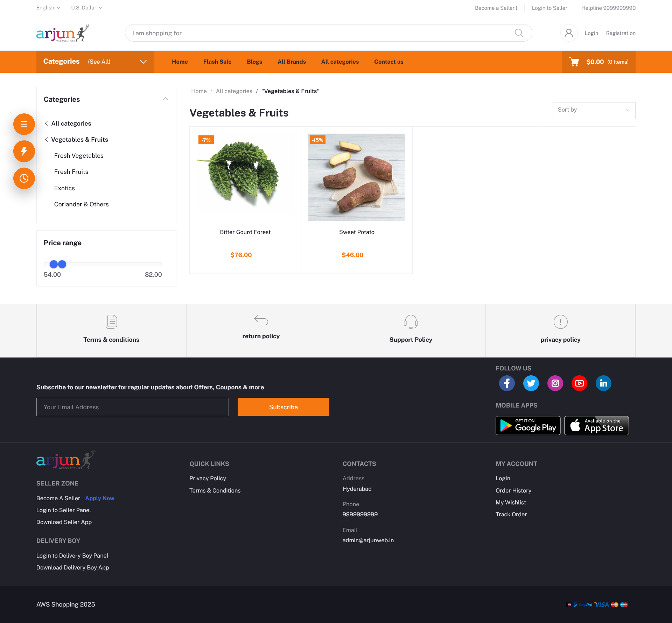Click the LinkedIn social icon

(603, 383)
